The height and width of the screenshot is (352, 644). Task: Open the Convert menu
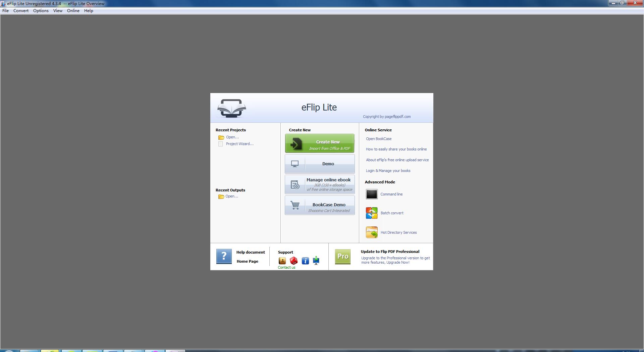21,11
